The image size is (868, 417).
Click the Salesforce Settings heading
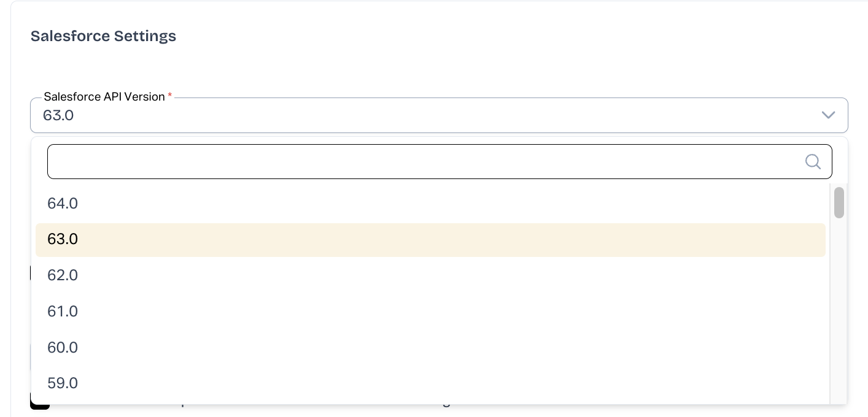click(x=103, y=36)
